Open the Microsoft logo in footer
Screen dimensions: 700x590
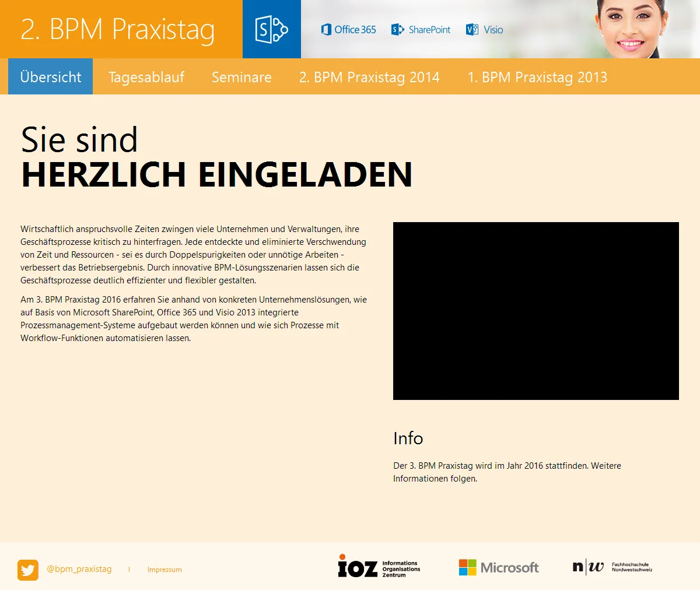coord(499,567)
